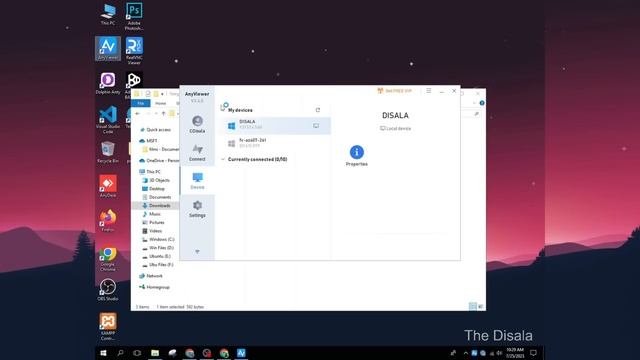
Task: Collapse the Currently connected section
Action: [x=223, y=159]
